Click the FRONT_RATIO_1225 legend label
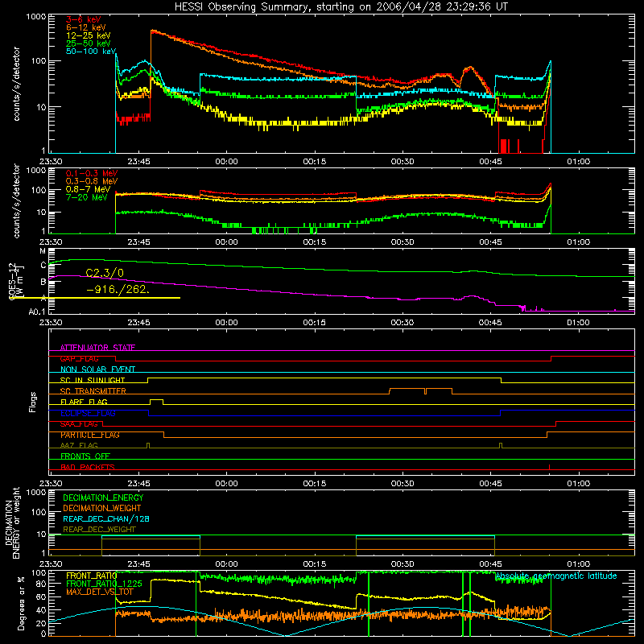Image resolution: width=644 pixels, height=644 pixels. tap(105, 584)
